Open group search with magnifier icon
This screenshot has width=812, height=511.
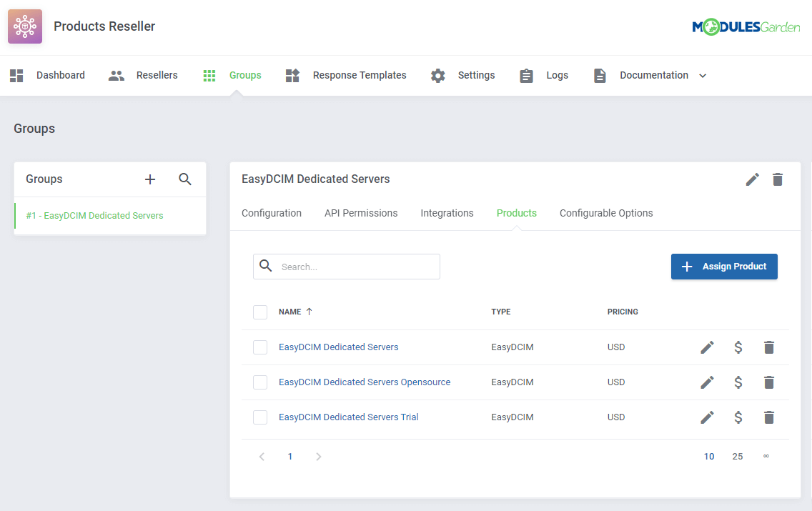pos(185,179)
